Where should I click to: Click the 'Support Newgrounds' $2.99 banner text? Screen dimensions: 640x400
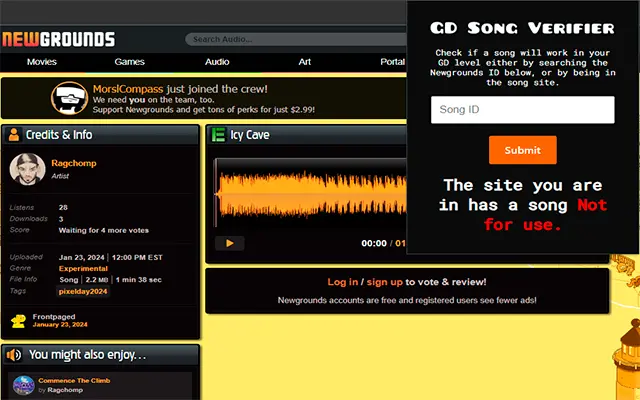tap(204, 110)
